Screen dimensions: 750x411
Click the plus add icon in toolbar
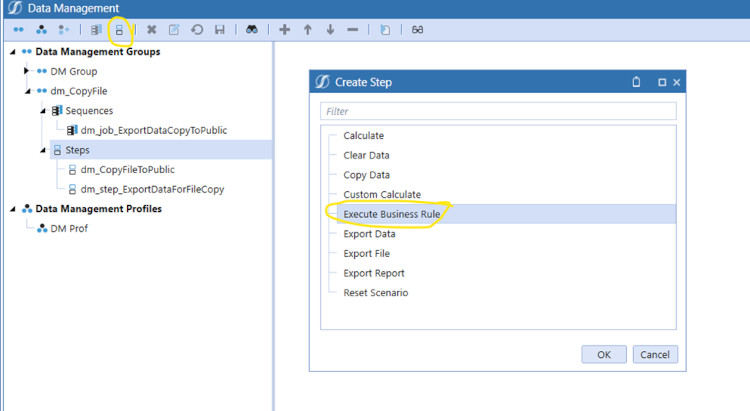tap(285, 30)
